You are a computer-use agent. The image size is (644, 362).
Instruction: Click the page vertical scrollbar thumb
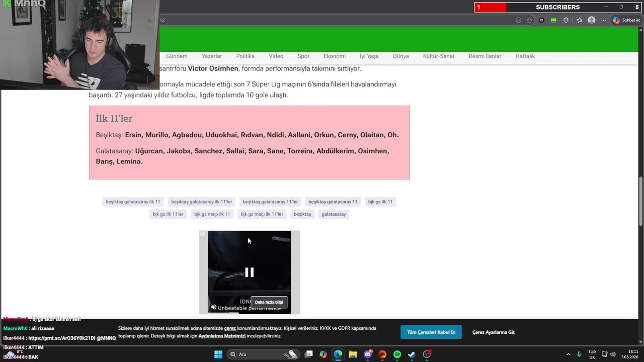(x=640, y=201)
